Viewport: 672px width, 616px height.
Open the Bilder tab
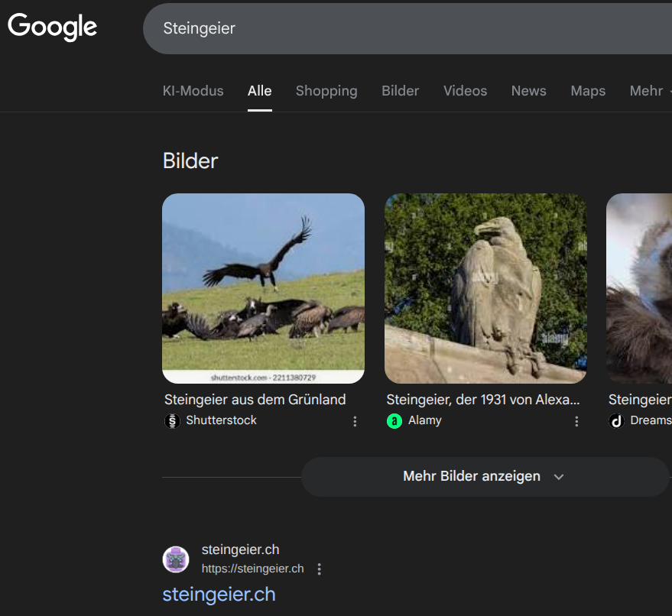click(x=401, y=91)
